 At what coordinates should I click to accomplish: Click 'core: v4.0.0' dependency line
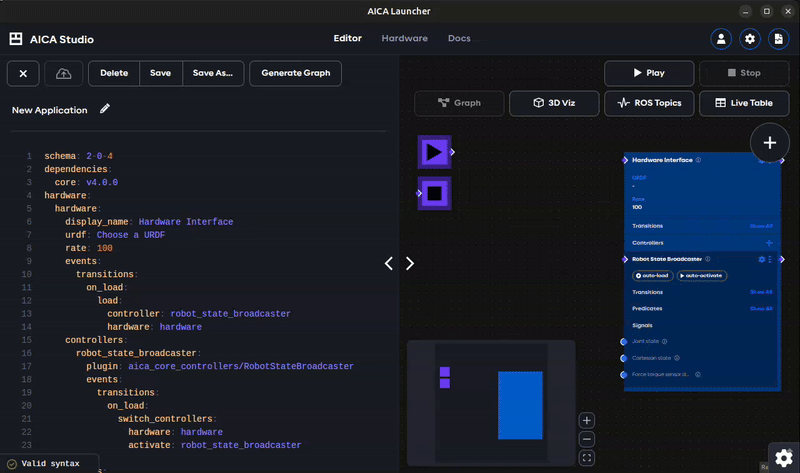pyautogui.click(x=86, y=182)
